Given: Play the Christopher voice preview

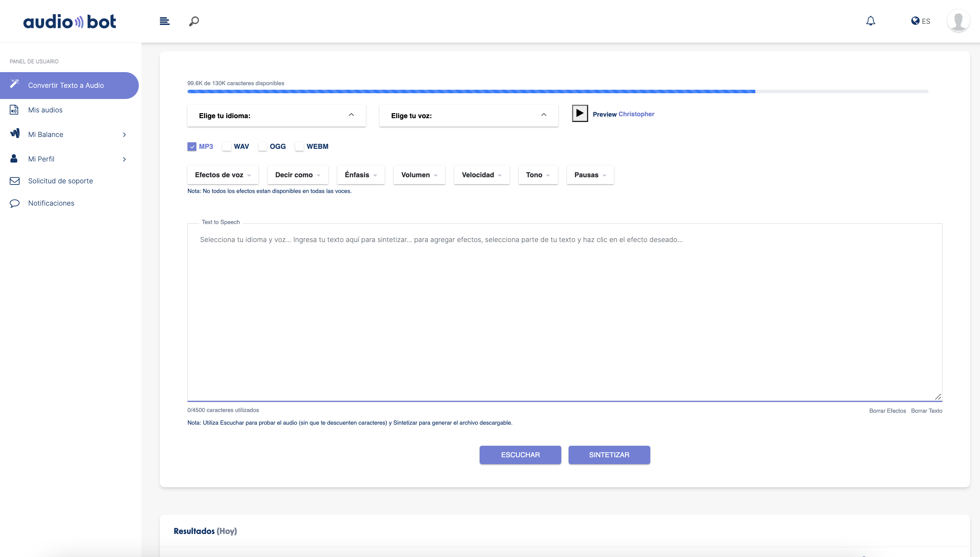Looking at the screenshot, I should [x=580, y=113].
